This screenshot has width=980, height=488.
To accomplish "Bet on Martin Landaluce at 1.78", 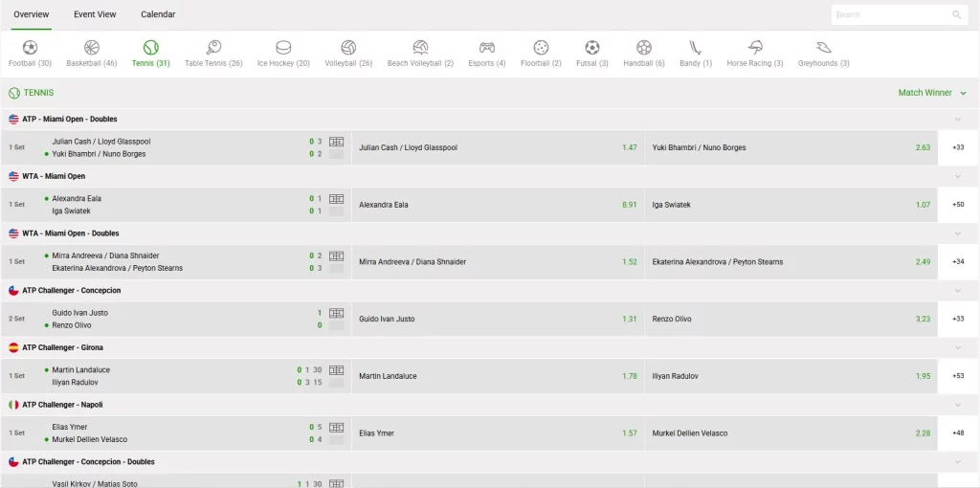I will pos(498,376).
